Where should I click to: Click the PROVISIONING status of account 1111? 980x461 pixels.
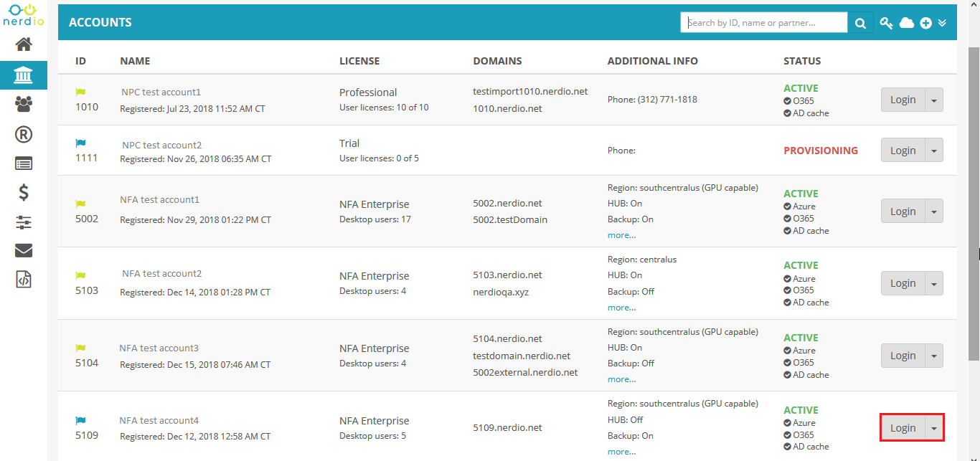point(821,151)
